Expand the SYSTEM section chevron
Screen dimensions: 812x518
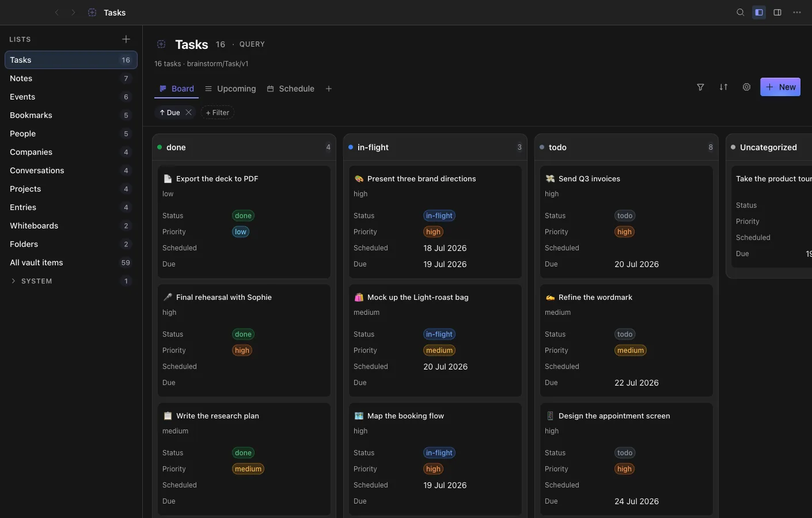coord(13,281)
